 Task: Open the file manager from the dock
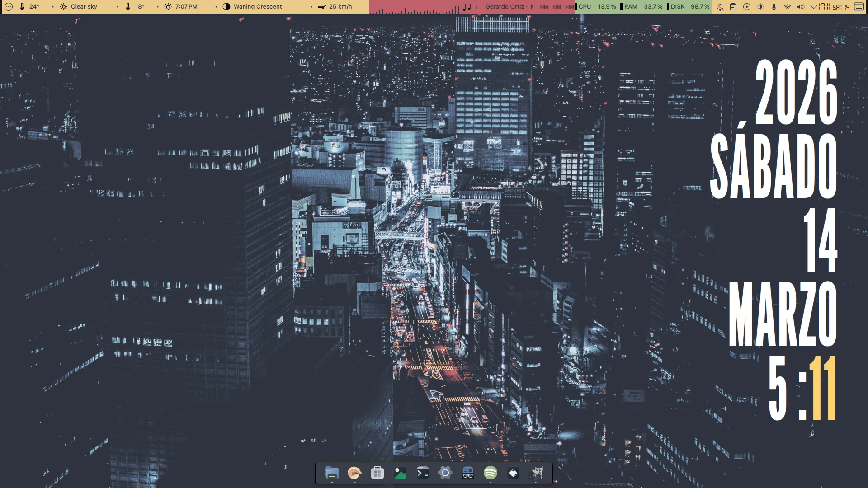pyautogui.click(x=332, y=473)
